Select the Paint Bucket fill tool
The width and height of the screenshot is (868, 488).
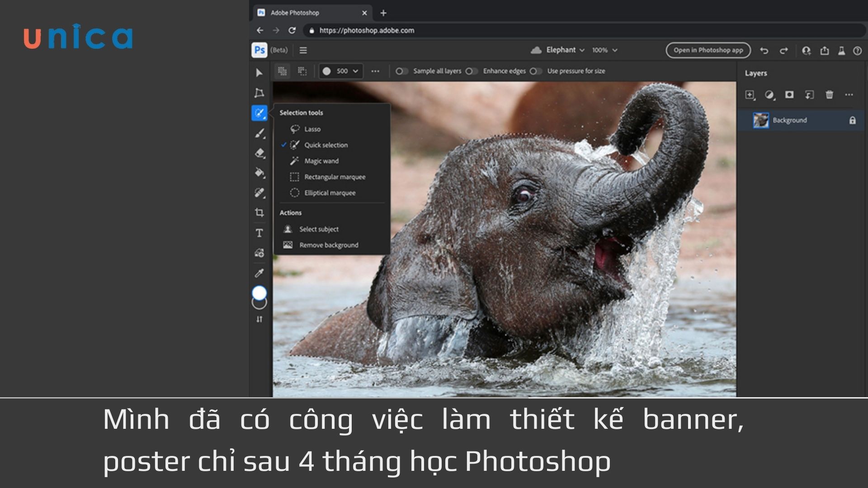pyautogui.click(x=259, y=173)
